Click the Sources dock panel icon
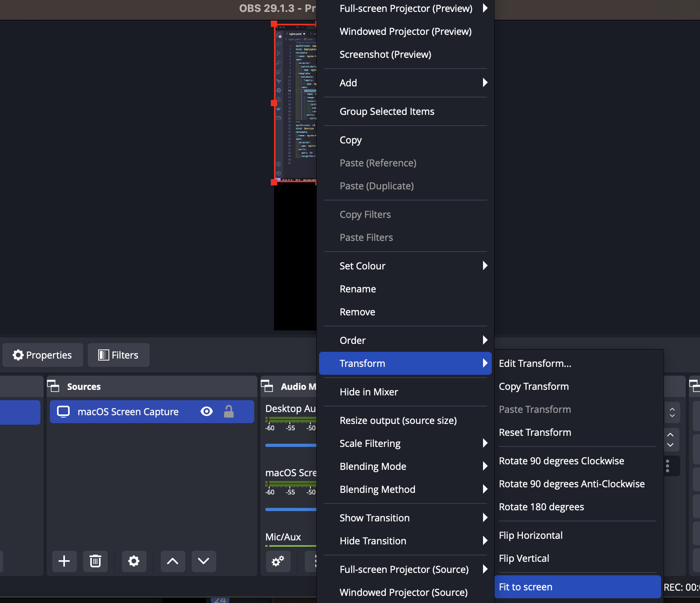Screen dimensions: 700x603 click(53, 386)
